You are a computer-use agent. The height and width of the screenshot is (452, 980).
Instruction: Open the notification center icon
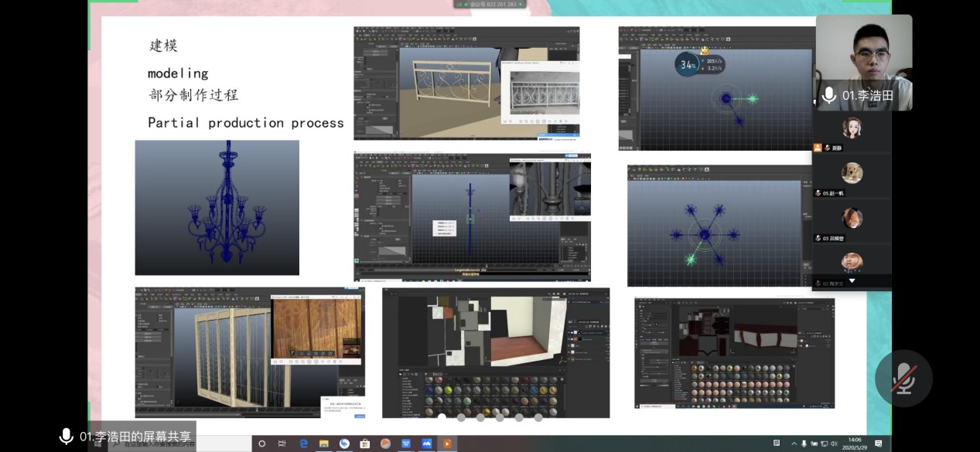coord(878,444)
